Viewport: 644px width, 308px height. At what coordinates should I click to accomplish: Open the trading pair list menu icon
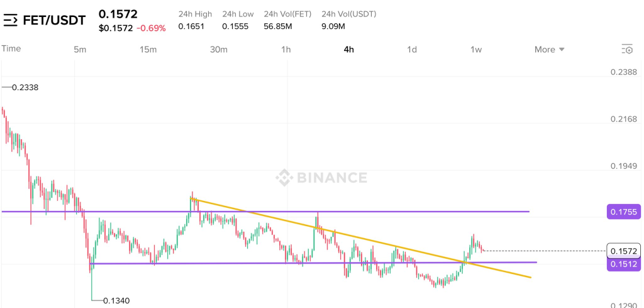10,20
